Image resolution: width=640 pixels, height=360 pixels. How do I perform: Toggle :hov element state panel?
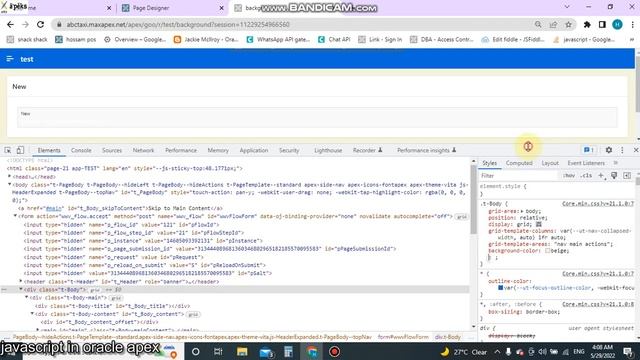(x=569, y=176)
